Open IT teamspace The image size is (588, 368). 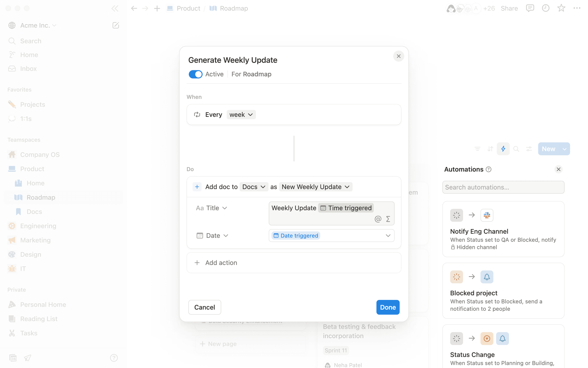point(63,269)
